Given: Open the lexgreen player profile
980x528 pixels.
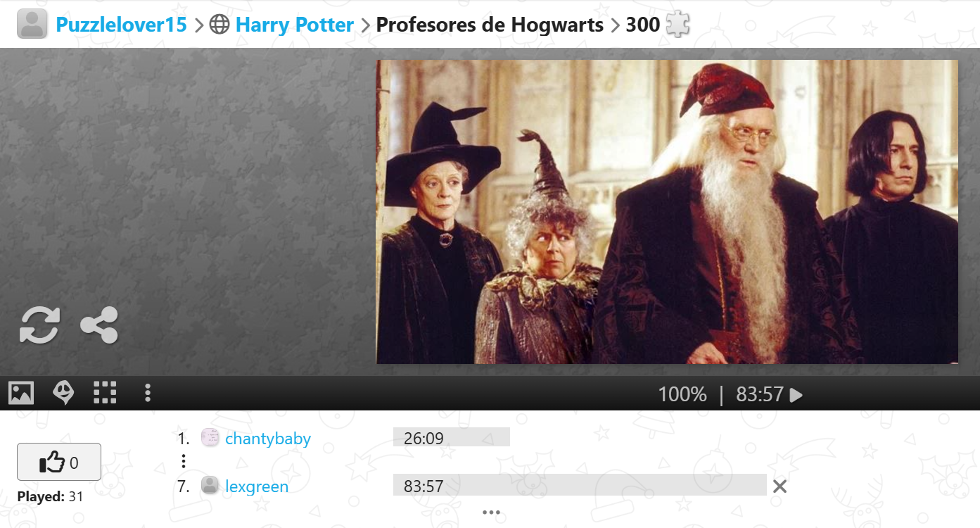Looking at the screenshot, I should coord(257,486).
